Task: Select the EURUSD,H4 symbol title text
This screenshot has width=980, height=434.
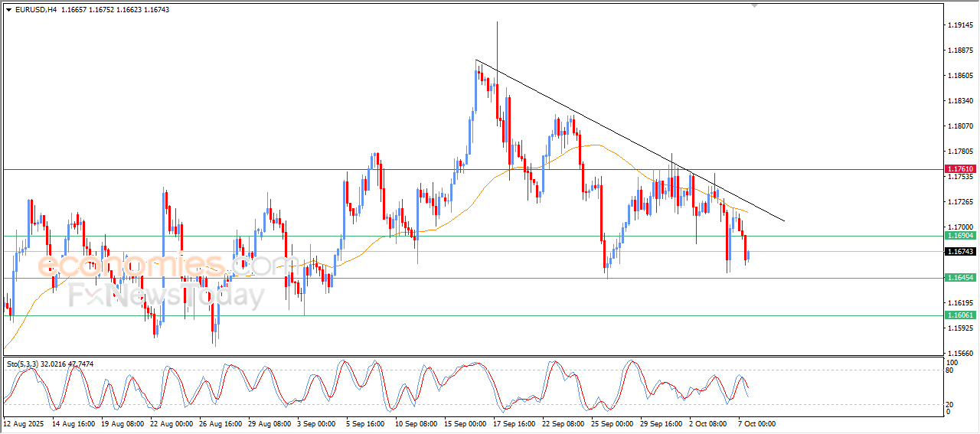Action: pyautogui.click(x=36, y=9)
